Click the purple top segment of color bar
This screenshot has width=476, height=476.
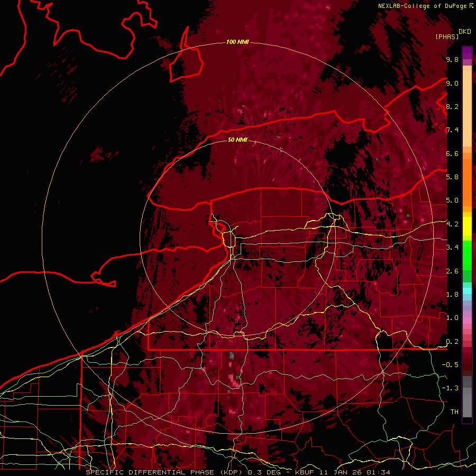point(467,53)
